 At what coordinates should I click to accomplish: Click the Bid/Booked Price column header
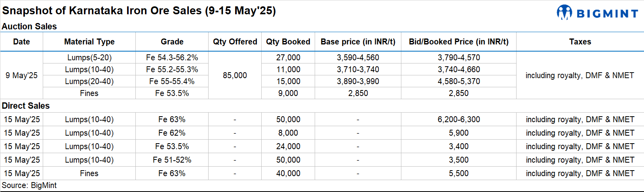pyautogui.click(x=458, y=42)
